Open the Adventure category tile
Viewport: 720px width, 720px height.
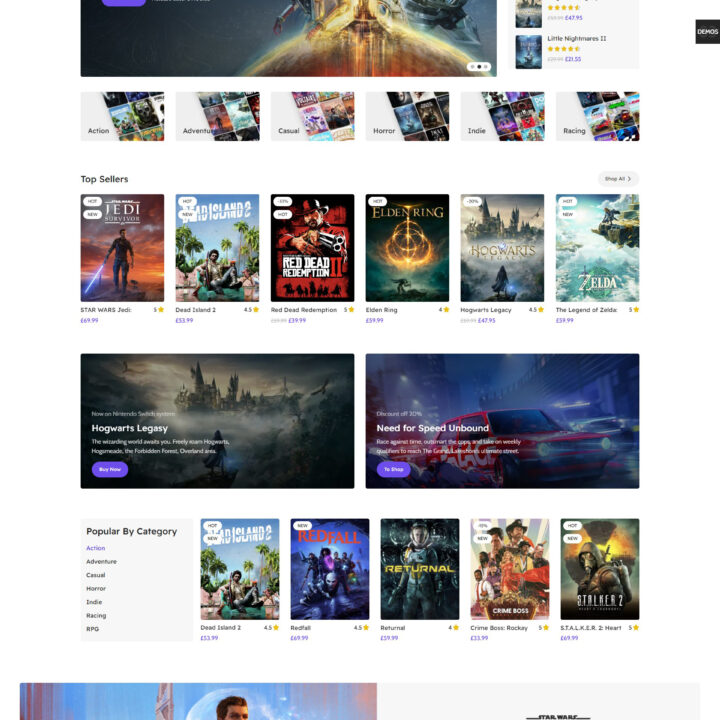[217, 116]
